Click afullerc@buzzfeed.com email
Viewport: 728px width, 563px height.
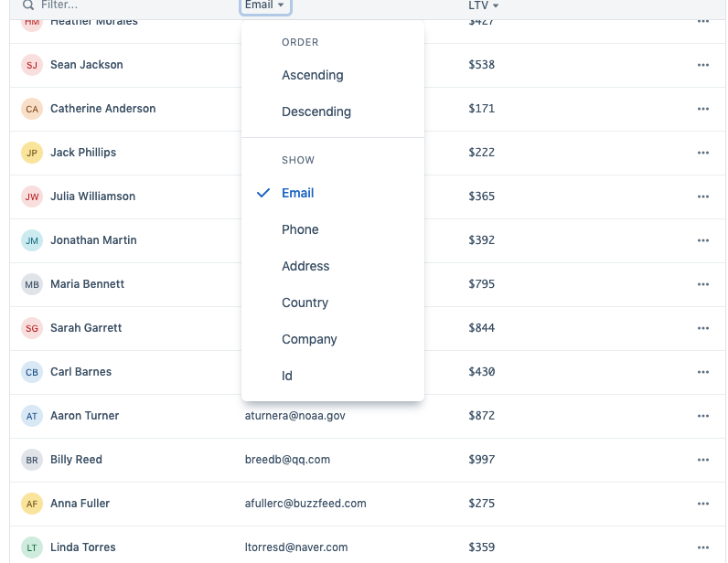(305, 504)
